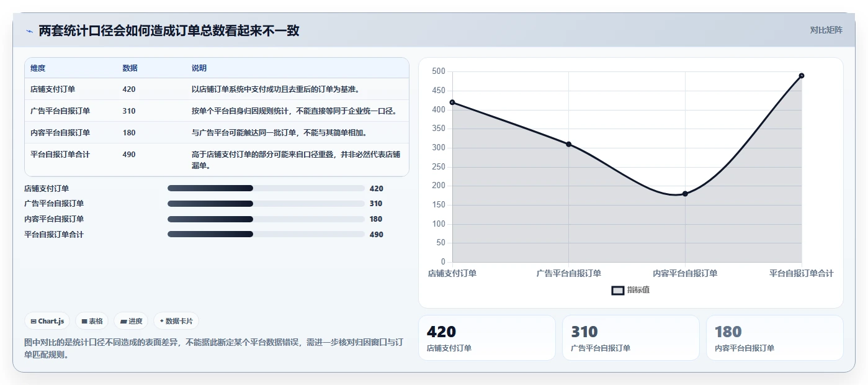Select the Chart.js tag chip
868x385 pixels.
click(47, 321)
